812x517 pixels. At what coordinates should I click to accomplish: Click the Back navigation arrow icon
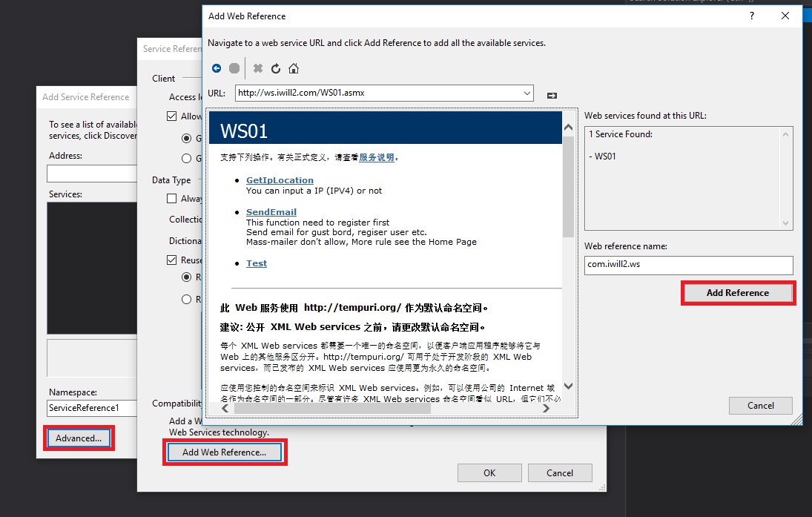(217, 68)
